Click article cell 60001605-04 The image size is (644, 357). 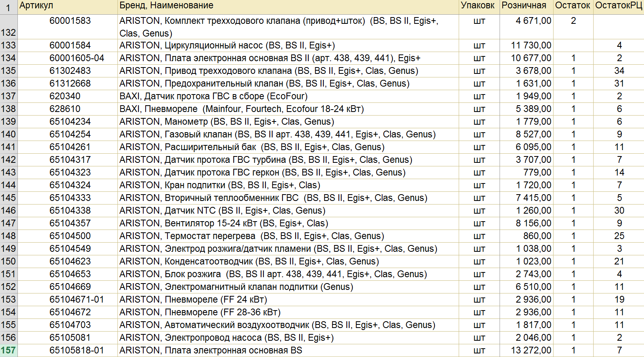pos(67,58)
